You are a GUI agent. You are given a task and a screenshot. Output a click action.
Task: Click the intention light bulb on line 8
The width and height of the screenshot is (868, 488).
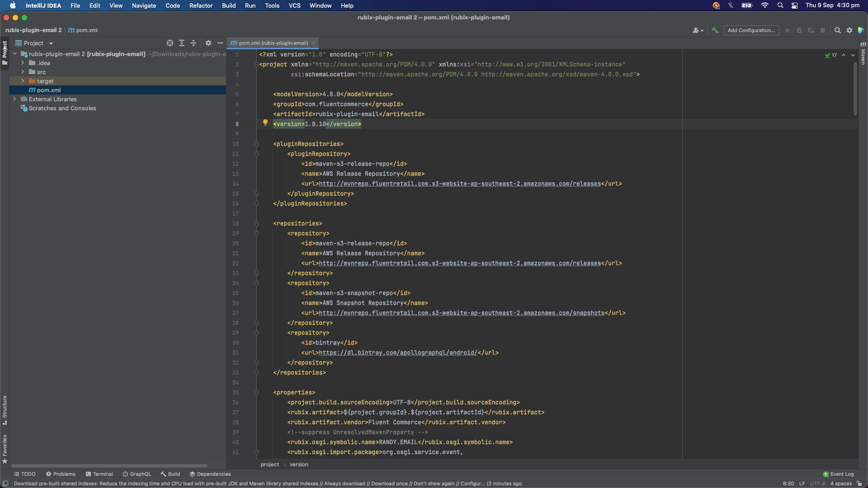coord(265,122)
